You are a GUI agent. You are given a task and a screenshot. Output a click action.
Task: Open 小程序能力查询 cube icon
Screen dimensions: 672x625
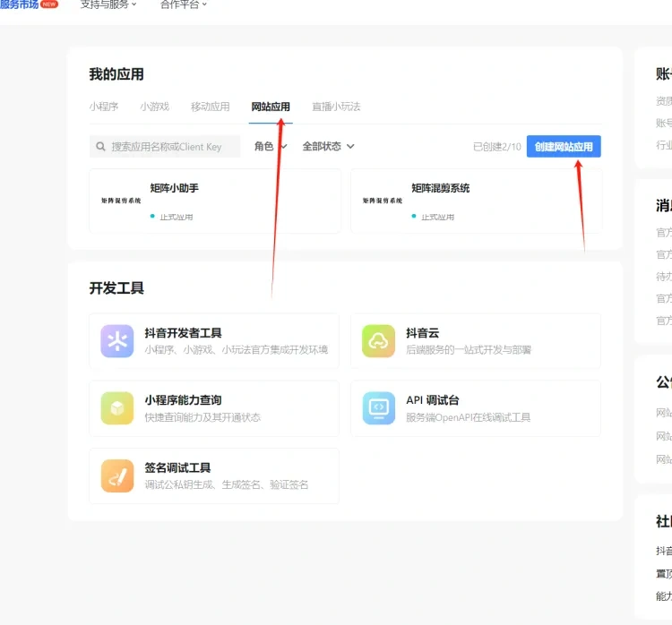(117, 408)
